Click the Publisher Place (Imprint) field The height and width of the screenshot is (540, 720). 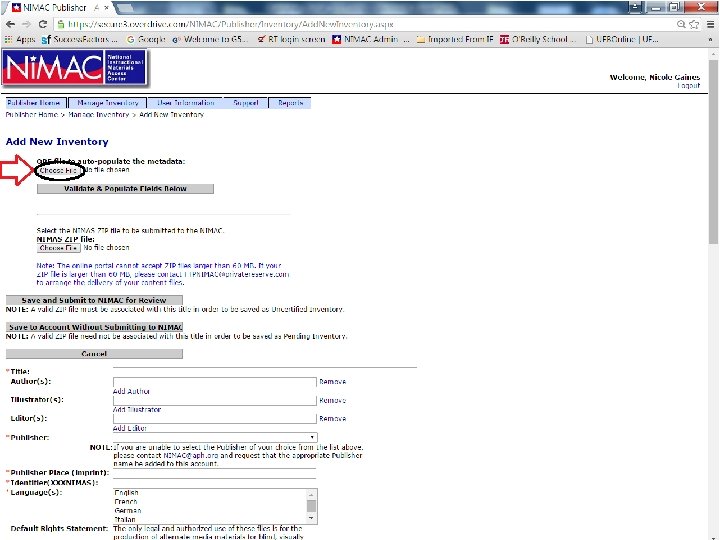coord(214,472)
